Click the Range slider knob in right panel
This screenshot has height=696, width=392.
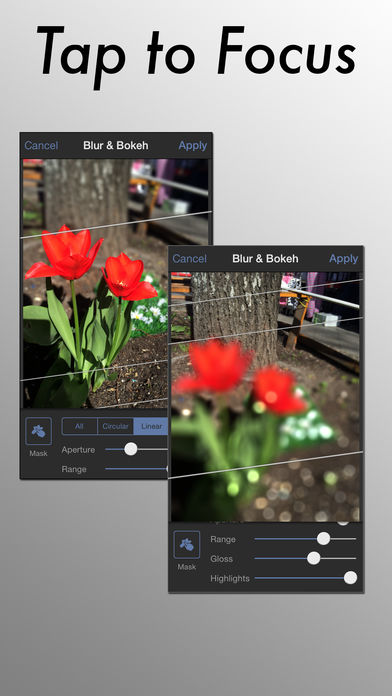(324, 538)
